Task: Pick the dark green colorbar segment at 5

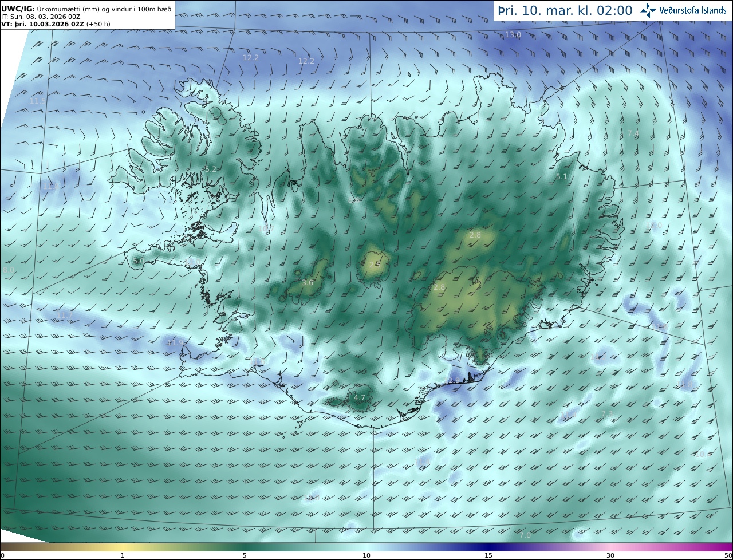Action: click(245, 547)
